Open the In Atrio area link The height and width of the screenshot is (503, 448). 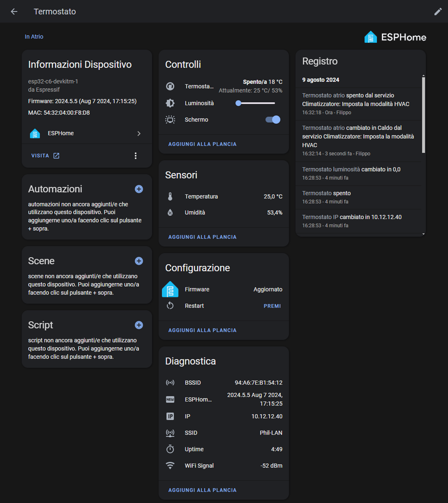pos(34,37)
